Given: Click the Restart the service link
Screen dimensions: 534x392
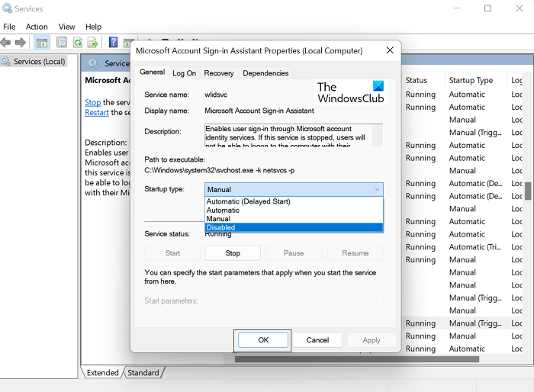Looking at the screenshot, I should 97,112.
